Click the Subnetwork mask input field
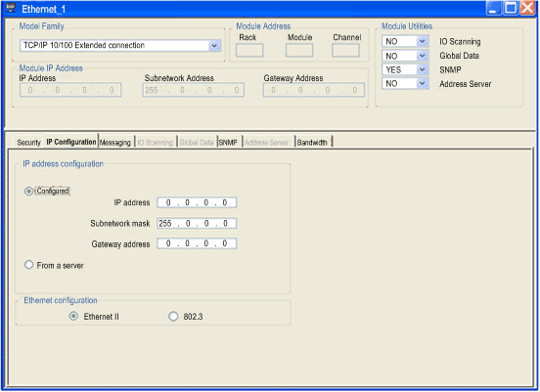The width and height of the screenshot is (540, 392). (x=197, y=224)
